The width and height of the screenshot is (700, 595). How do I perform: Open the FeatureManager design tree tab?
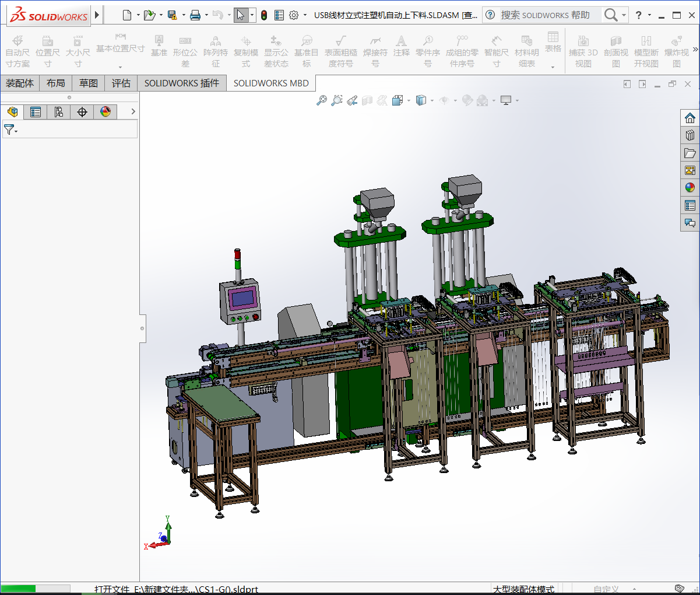click(12, 111)
